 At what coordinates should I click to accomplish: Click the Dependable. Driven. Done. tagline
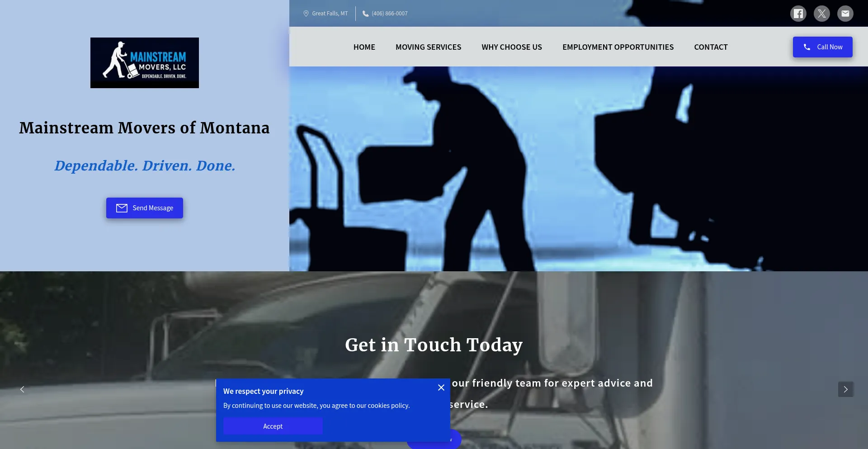coord(145,166)
